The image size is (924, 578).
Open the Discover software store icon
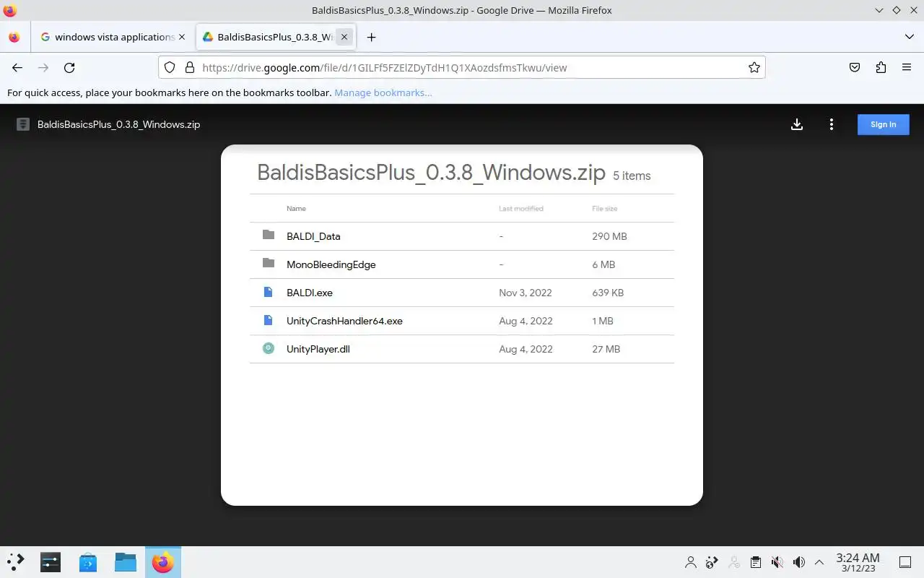point(88,562)
